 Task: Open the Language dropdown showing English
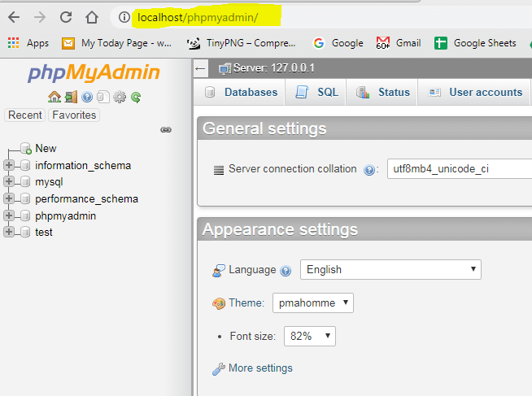click(x=390, y=269)
